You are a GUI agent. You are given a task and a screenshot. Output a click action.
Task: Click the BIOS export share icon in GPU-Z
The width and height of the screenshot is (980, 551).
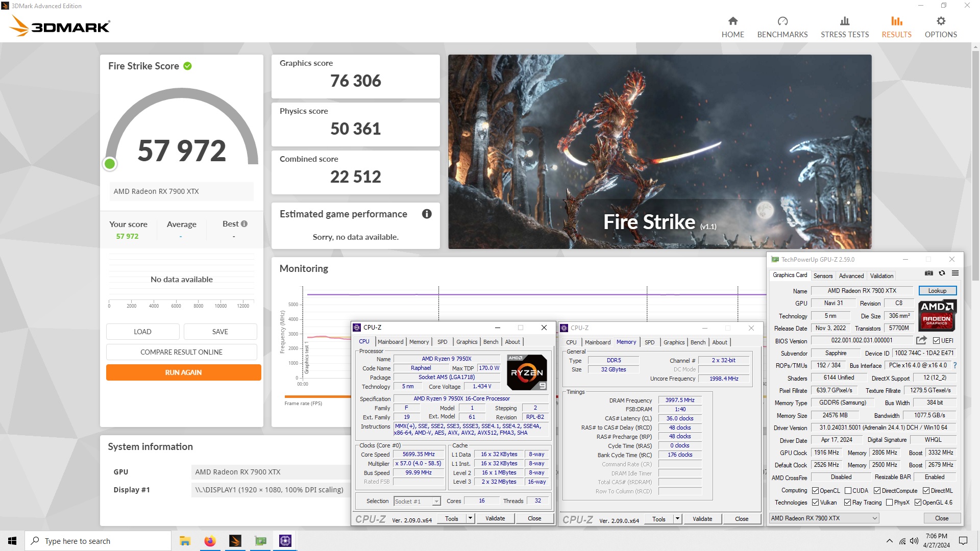click(x=921, y=340)
